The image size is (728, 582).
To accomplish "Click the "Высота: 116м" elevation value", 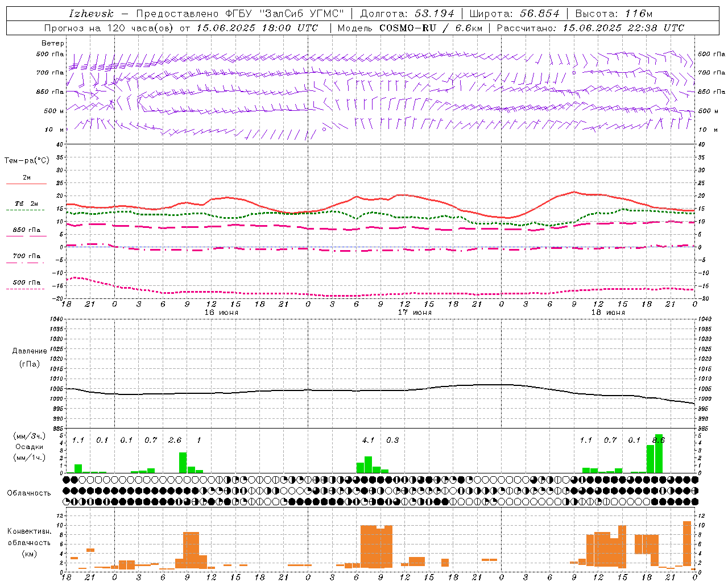I will click(614, 14).
